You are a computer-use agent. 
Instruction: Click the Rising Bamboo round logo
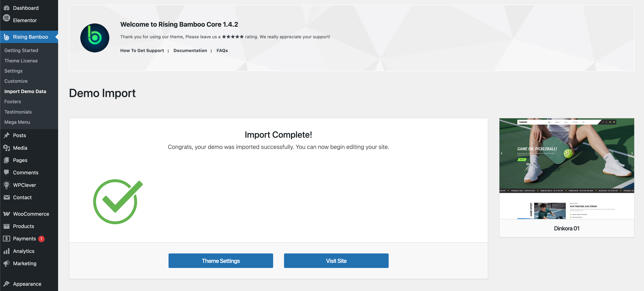pyautogui.click(x=95, y=38)
